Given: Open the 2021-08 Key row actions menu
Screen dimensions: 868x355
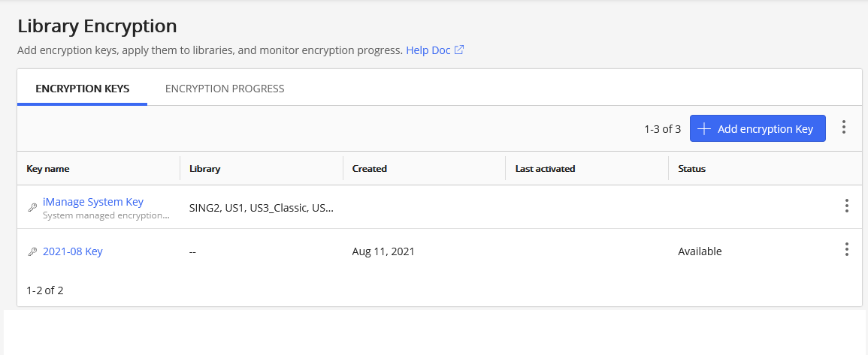Looking at the screenshot, I should pyautogui.click(x=847, y=249).
